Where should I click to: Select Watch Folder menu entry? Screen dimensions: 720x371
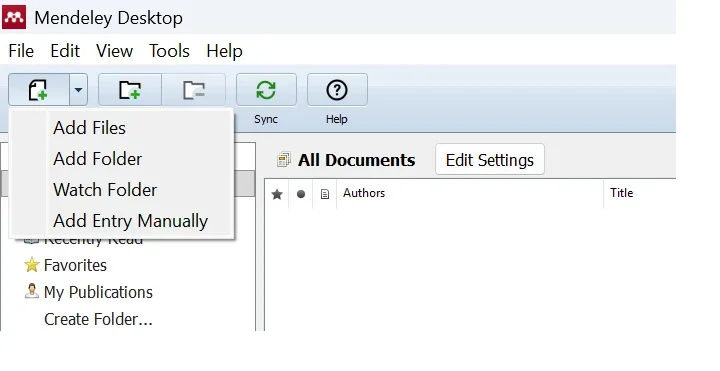[x=122, y=190]
